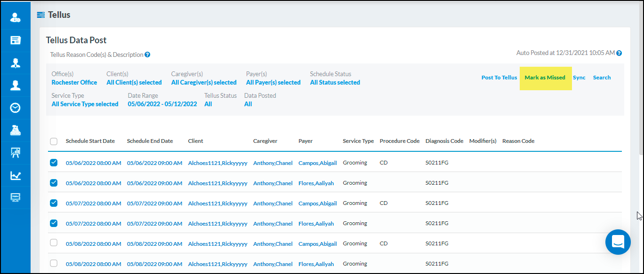This screenshot has width=644, height=274.
Task: Open the All Client(s) selected filter
Action: (x=134, y=82)
